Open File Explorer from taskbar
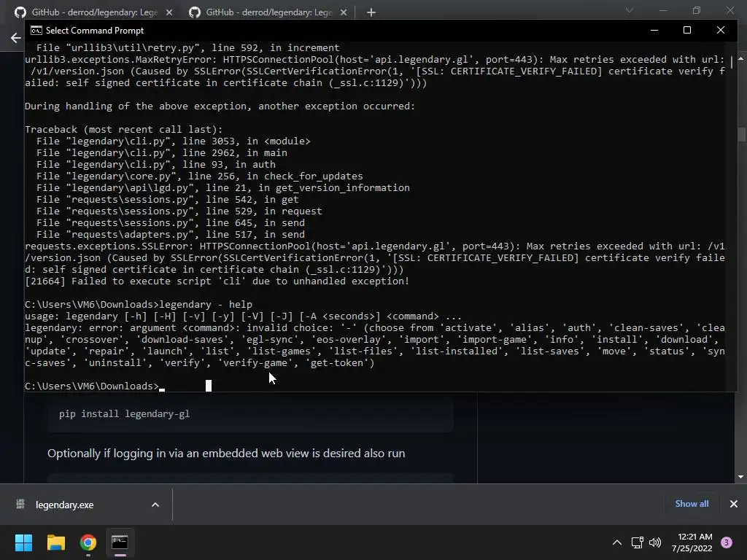 tap(55, 542)
